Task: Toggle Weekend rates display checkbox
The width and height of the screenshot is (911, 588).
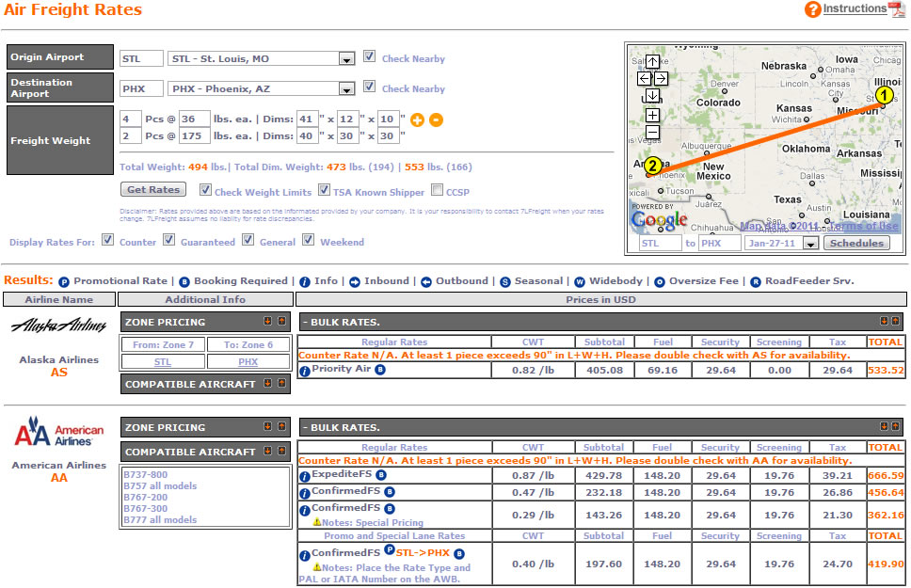Action: [x=309, y=239]
